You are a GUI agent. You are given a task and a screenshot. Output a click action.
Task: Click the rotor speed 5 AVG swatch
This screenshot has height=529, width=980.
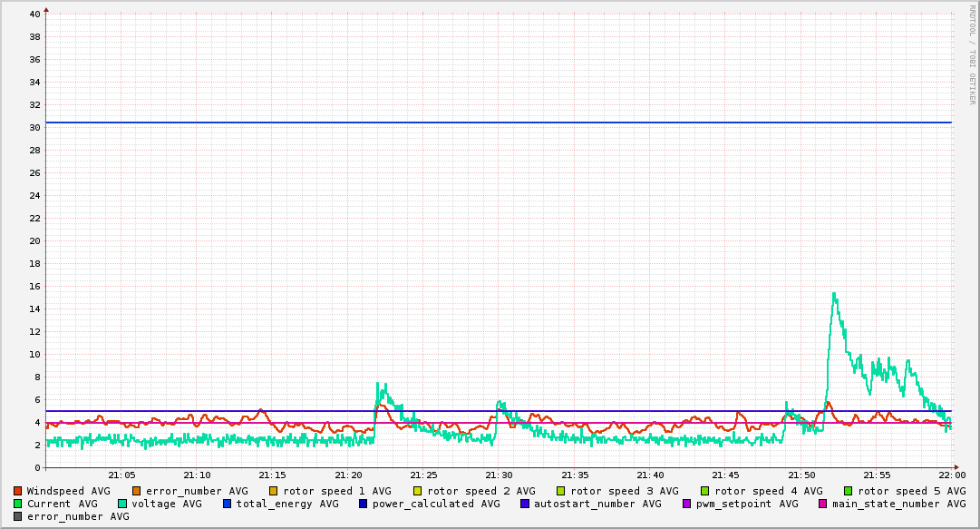pyautogui.click(x=849, y=491)
